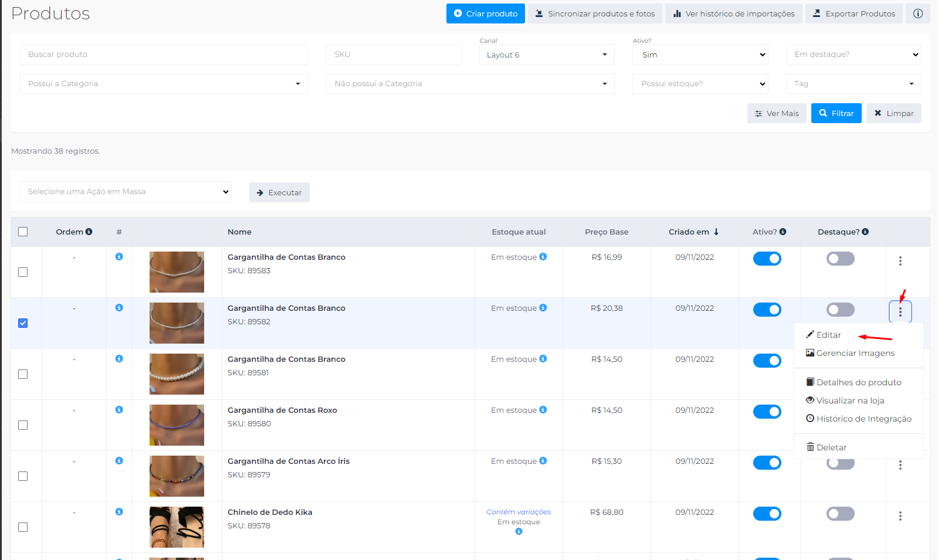Click the # info icon for SKU 89580
This screenshot has height=560, width=938.
[x=119, y=409]
